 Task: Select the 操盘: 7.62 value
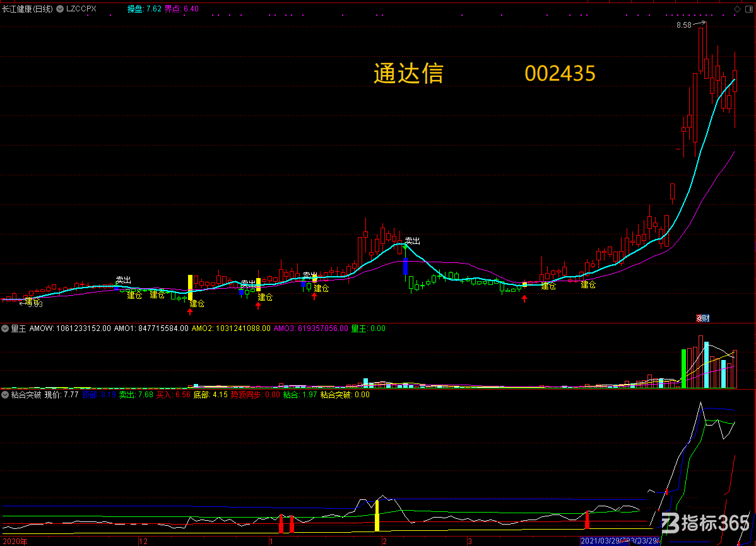pyautogui.click(x=144, y=9)
